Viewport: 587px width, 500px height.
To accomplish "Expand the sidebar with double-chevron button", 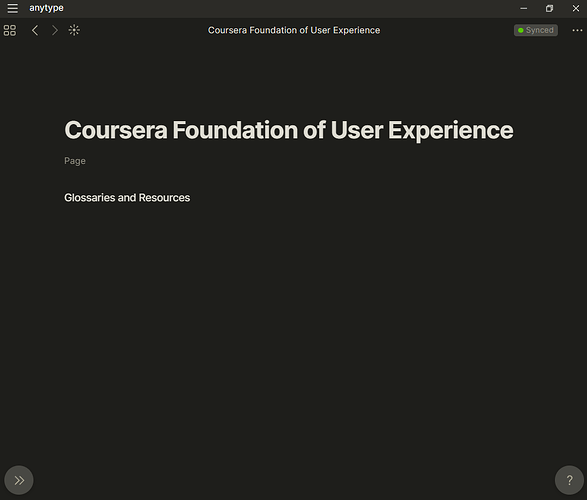I will [x=19, y=480].
